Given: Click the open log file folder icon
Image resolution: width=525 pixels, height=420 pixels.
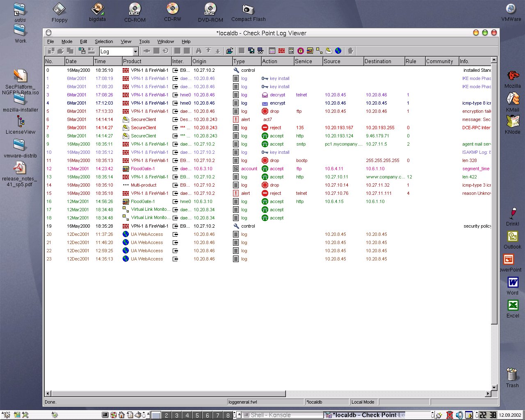Looking at the screenshot, I should 230,51.
